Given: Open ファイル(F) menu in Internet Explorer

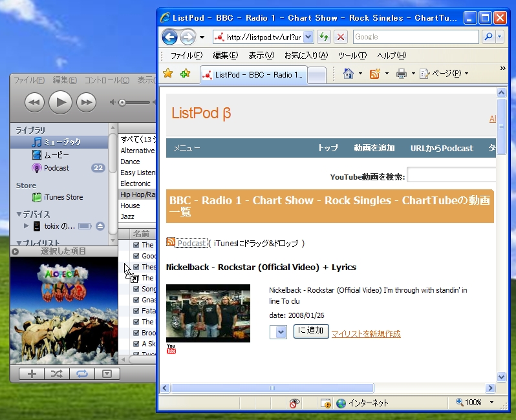Looking at the screenshot, I should click(187, 56).
